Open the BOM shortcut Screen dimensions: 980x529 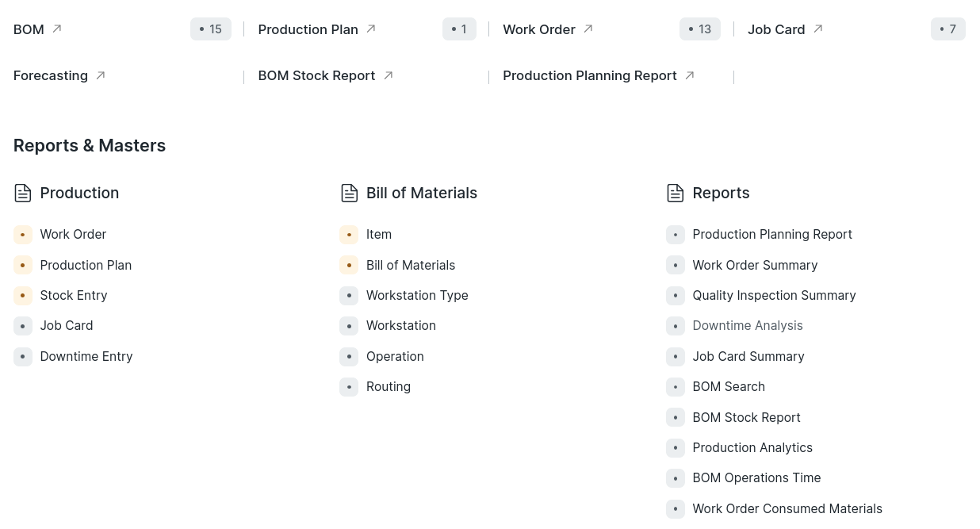tap(29, 29)
